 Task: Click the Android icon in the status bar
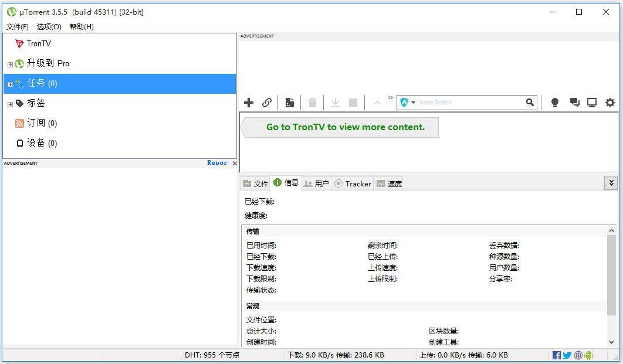(587, 355)
